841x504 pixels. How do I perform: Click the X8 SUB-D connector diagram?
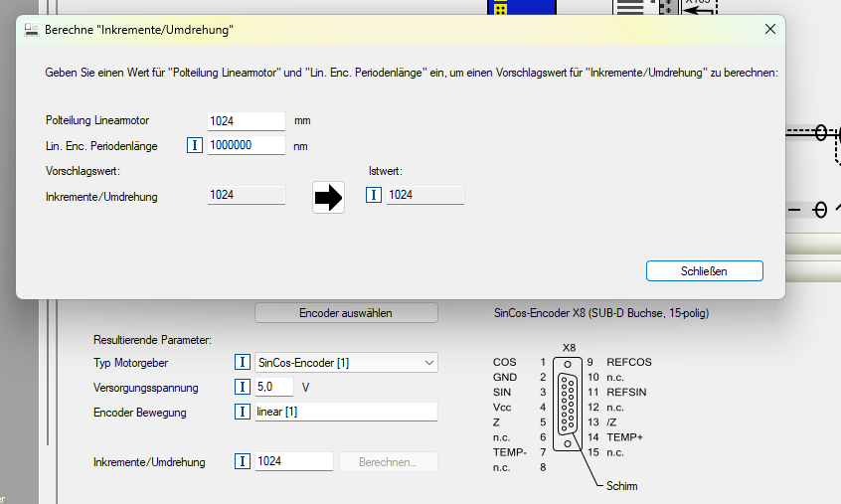click(569, 411)
